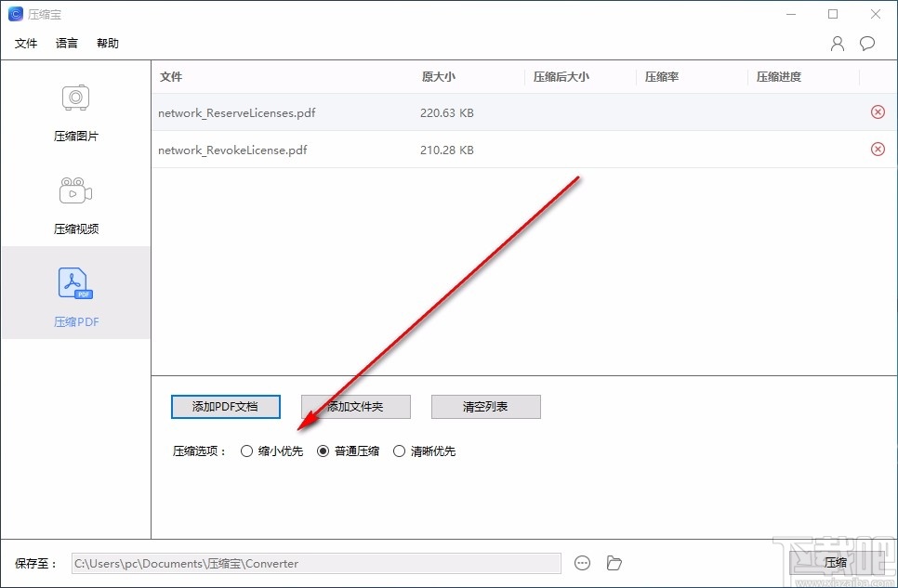This screenshot has height=588, width=898.
Task: Open the feedback chat bubble icon
Action: click(867, 44)
